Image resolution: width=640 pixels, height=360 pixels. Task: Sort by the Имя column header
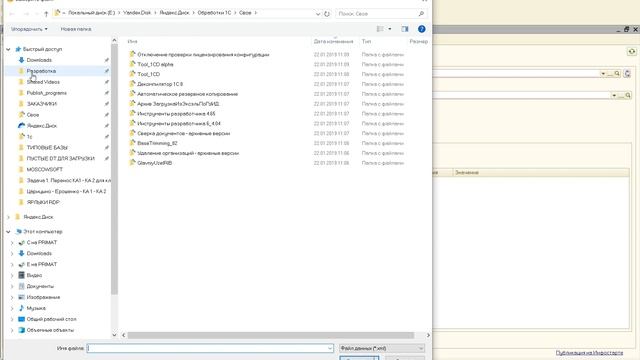[132, 42]
